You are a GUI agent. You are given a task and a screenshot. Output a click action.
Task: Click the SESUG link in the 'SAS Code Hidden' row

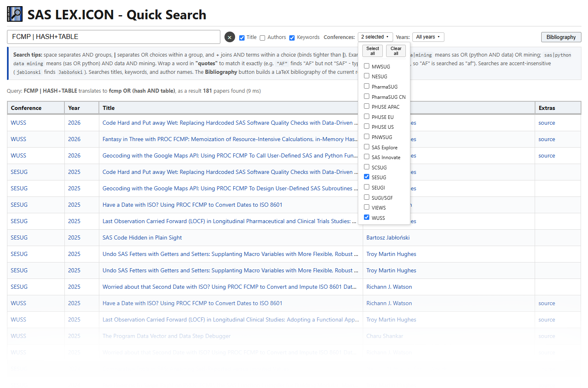click(19, 237)
